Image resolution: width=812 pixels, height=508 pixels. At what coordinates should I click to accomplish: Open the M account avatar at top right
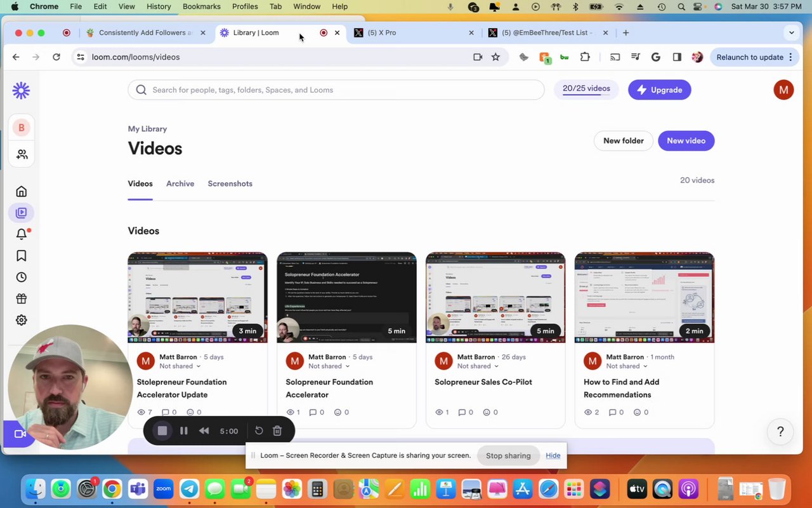point(783,90)
